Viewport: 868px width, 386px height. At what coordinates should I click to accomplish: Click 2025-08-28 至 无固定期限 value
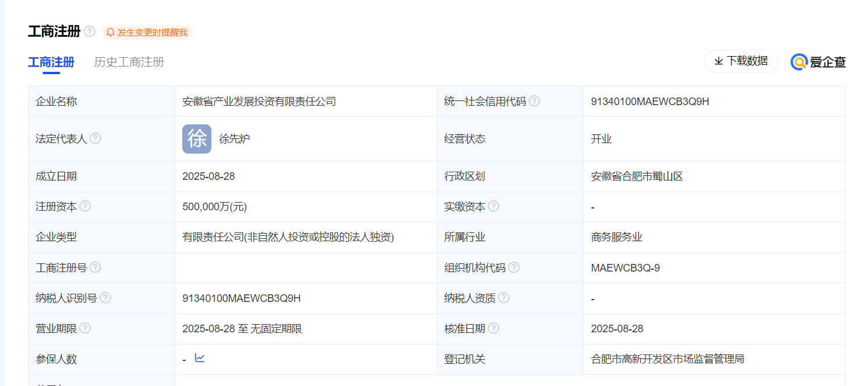point(242,329)
